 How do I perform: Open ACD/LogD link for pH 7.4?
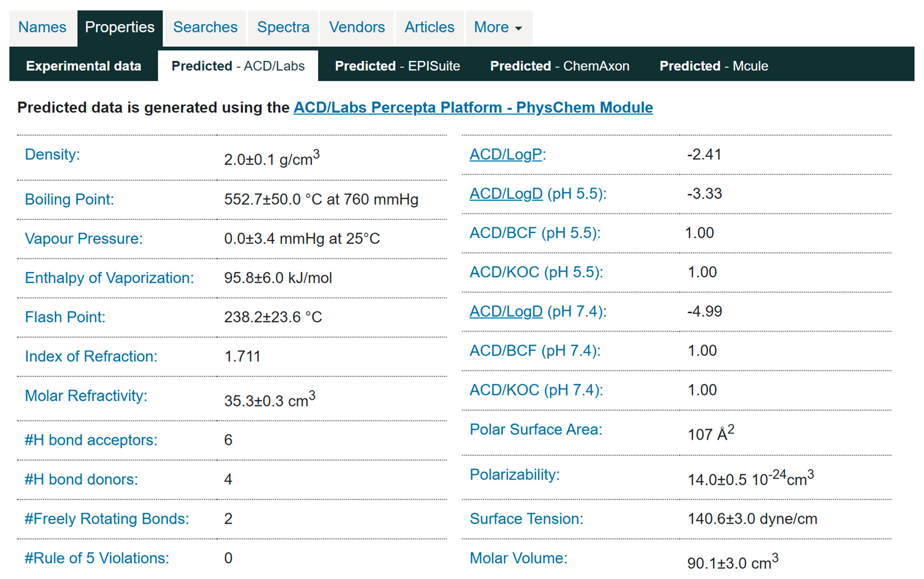click(506, 311)
